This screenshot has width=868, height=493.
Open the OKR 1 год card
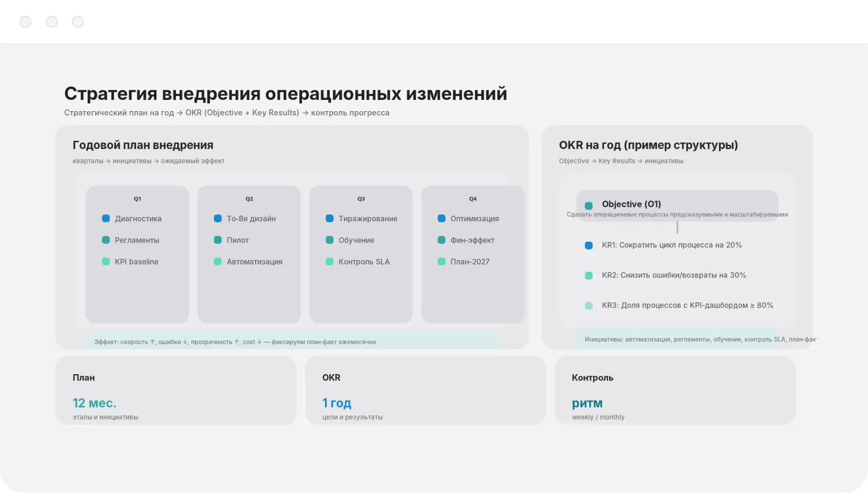click(x=425, y=390)
